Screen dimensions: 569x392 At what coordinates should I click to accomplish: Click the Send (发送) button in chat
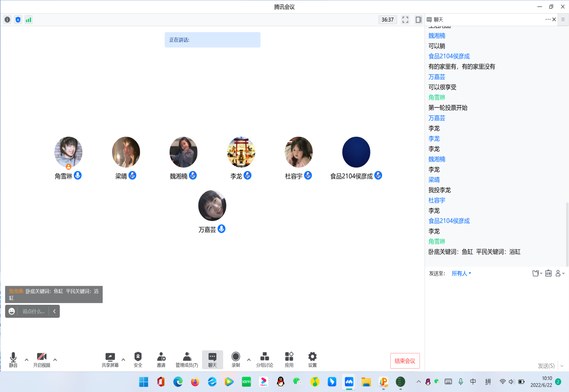point(546,366)
